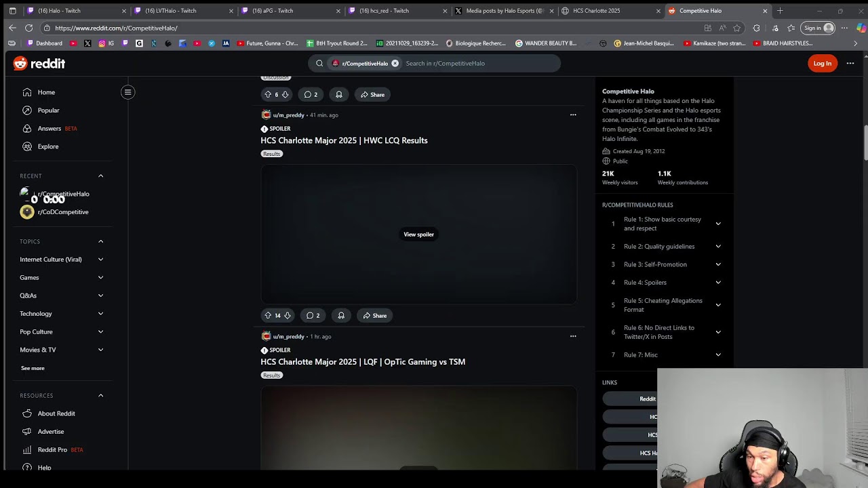Viewport: 868px width, 488px height.
Task: Expand Rule 1: Show basic courtesy
Action: coord(718,224)
